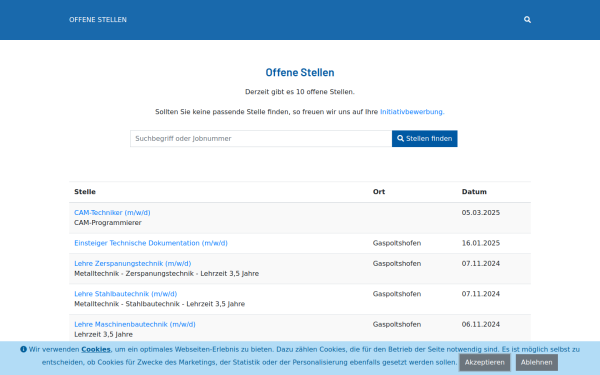
Task: Open Einsteiger Technische Dokumentation (m/w/d) job
Action: click(x=151, y=243)
